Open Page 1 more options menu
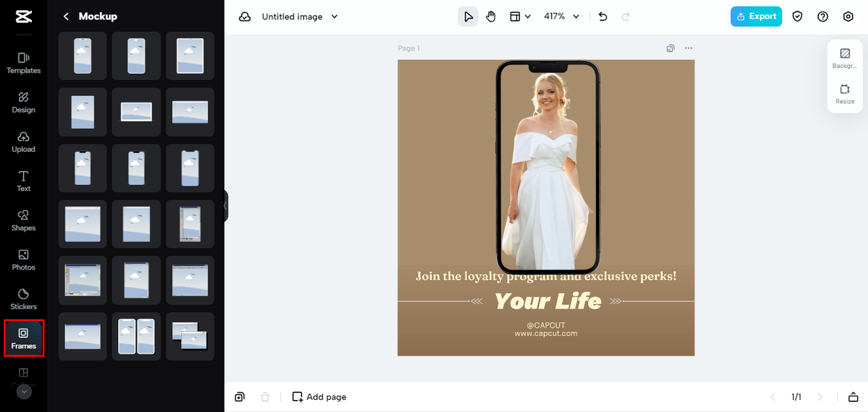 689,48
